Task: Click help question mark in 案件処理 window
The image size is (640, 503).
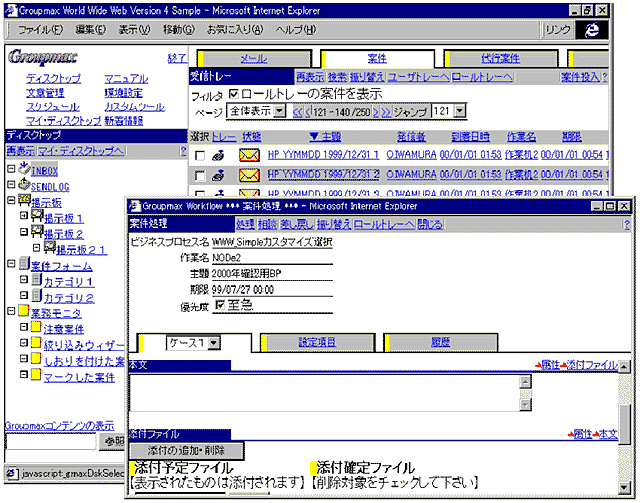Action: point(627,224)
